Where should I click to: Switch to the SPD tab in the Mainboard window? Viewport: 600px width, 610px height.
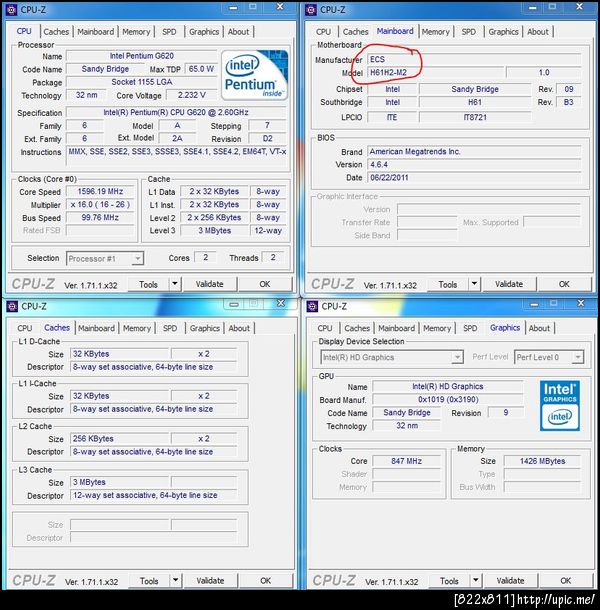468,32
